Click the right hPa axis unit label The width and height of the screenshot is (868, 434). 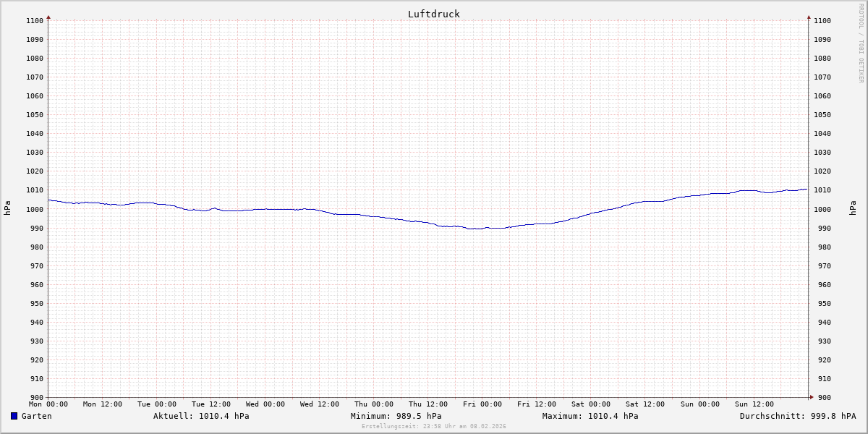[x=854, y=208]
